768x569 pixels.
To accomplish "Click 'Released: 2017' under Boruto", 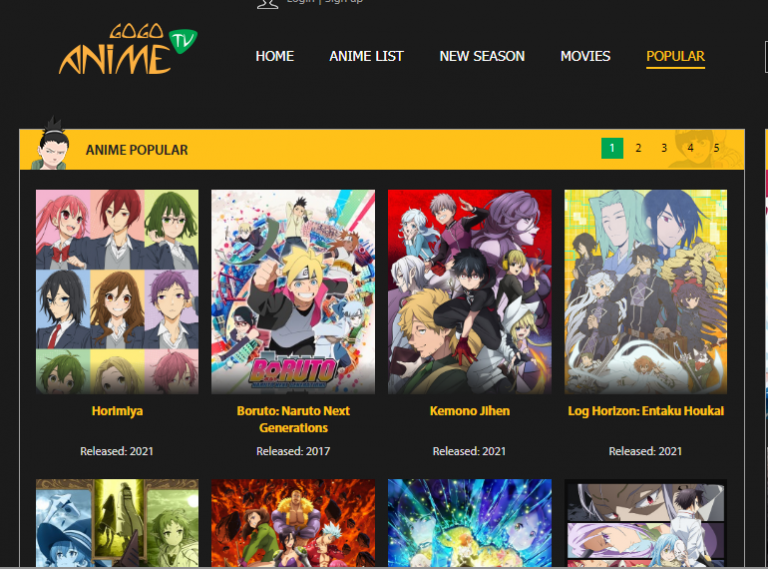I will pyautogui.click(x=293, y=451).
